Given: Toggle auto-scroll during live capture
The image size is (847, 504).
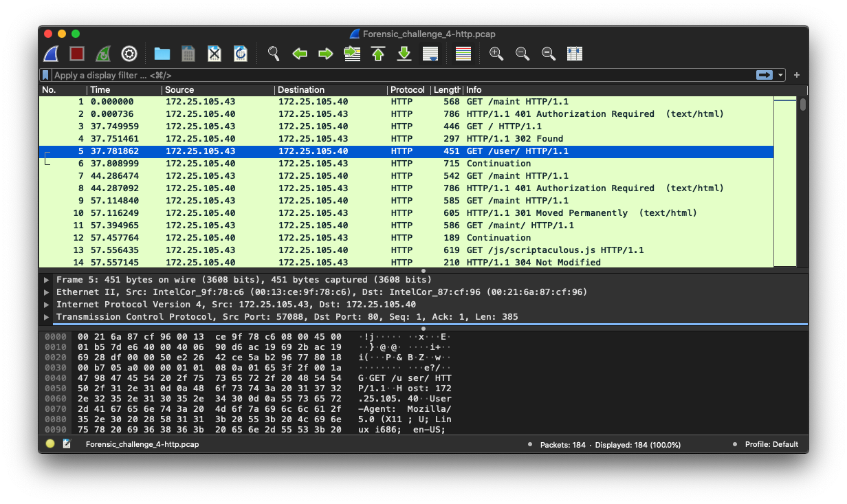Looking at the screenshot, I should click(x=431, y=54).
